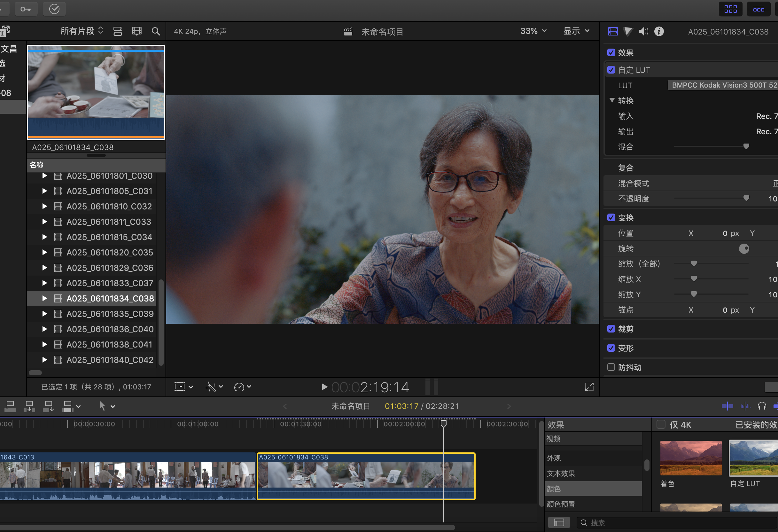Click the background tasks checkmark icon
Image resolution: width=778 pixels, height=532 pixels.
click(x=54, y=9)
